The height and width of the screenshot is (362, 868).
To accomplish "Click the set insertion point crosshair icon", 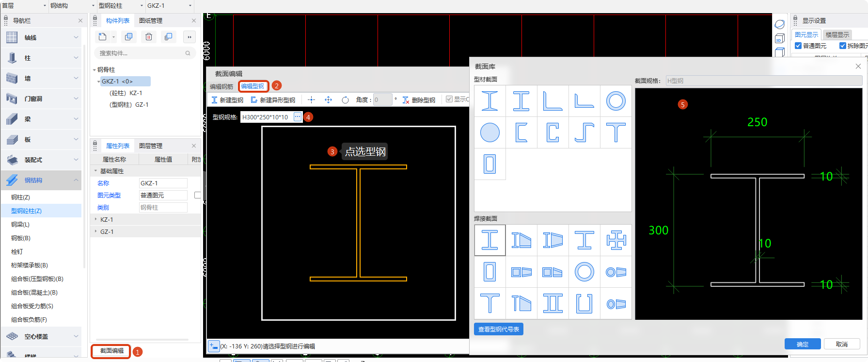I will 311,99.
